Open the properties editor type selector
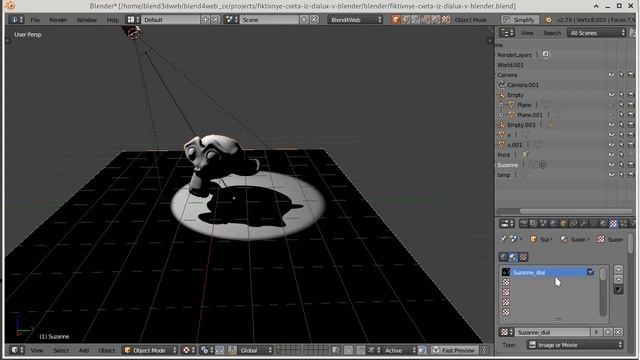 (507, 223)
